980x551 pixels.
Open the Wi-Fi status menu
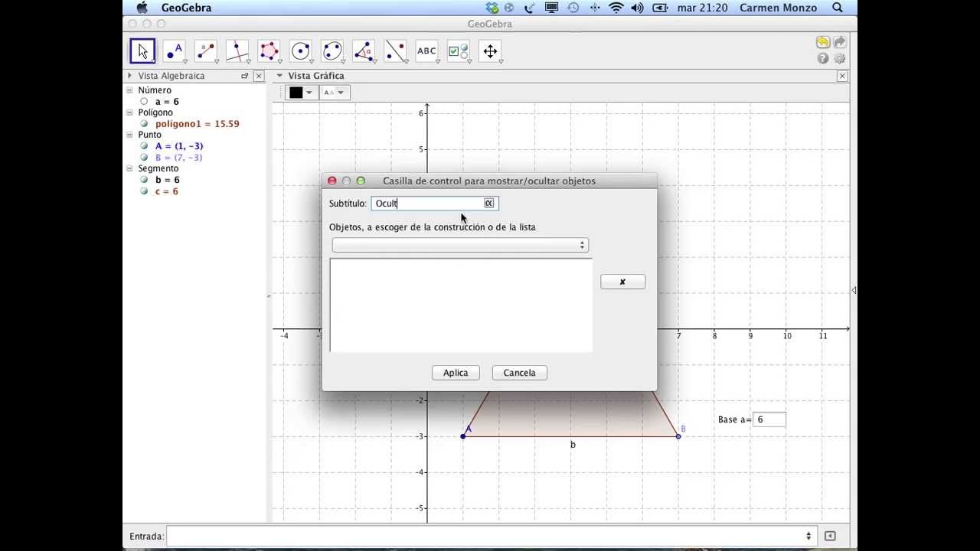point(616,8)
